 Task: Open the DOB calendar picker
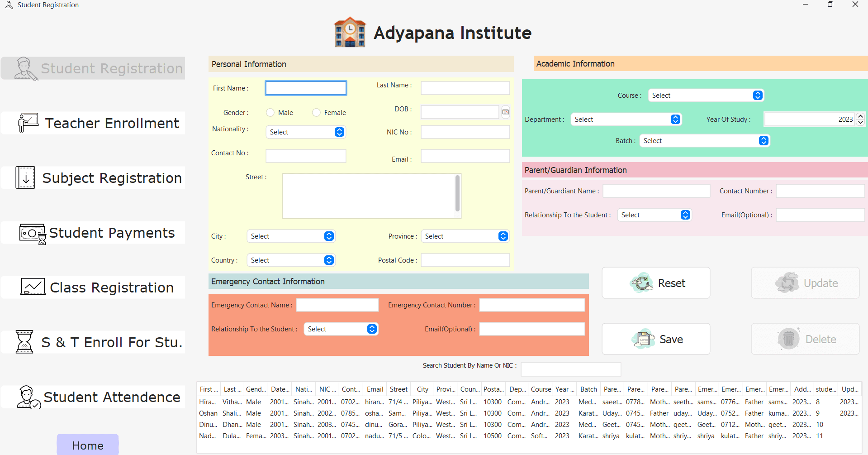(506, 112)
